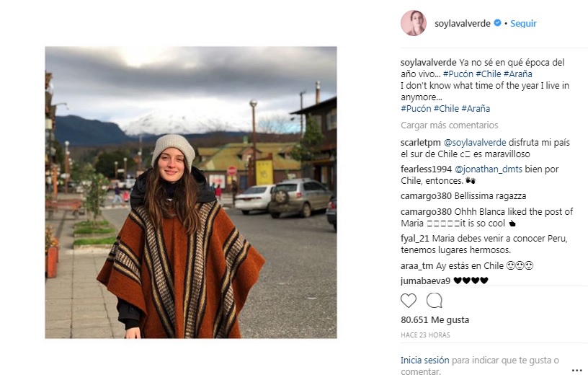Click Inicia sesión link
588x380 pixels.
(425, 360)
